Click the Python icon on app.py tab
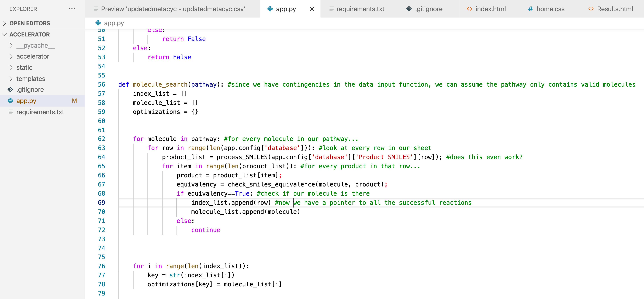The height and width of the screenshot is (299, 644). [270, 9]
